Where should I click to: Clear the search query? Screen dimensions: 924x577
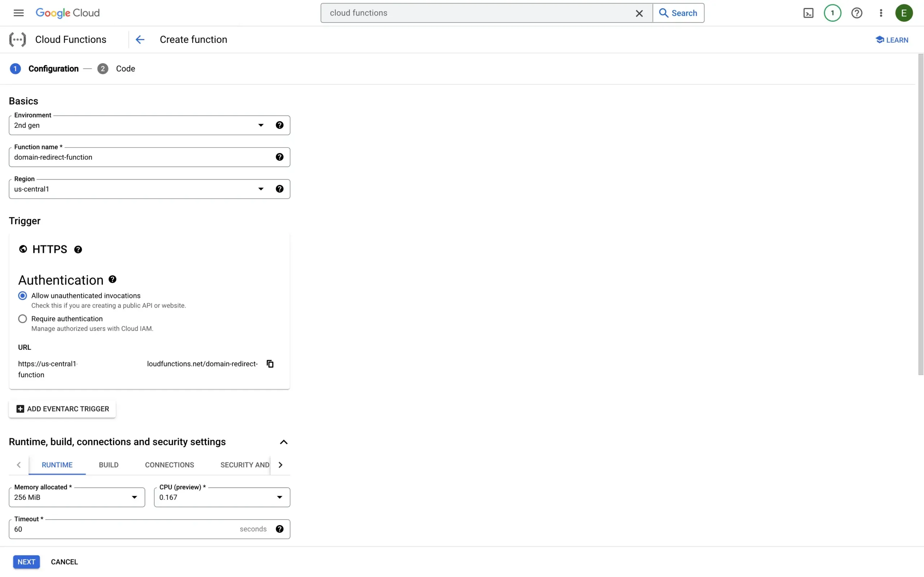pyautogui.click(x=639, y=13)
